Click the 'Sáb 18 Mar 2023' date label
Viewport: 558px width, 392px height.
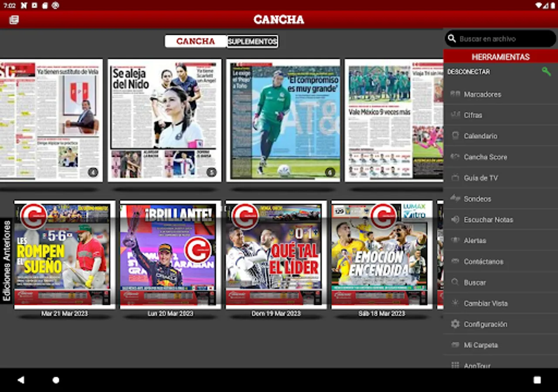[382, 314]
